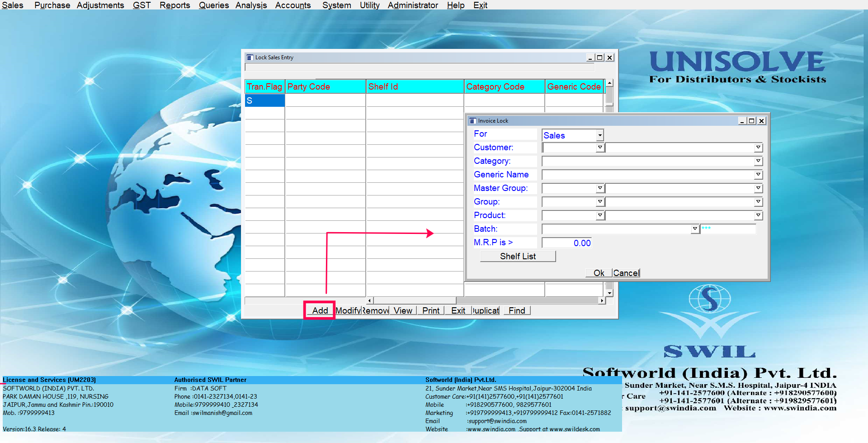Open the System menu

tap(336, 5)
